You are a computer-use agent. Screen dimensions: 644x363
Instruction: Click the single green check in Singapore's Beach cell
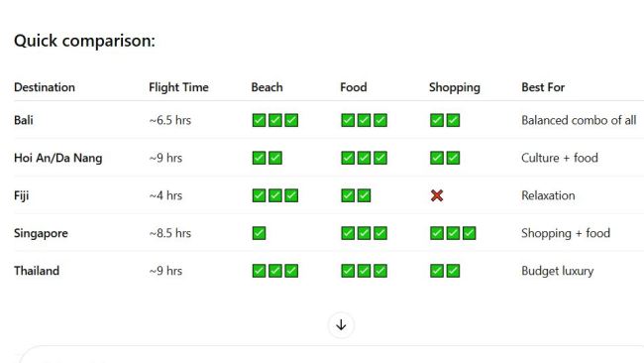click(x=259, y=233)
